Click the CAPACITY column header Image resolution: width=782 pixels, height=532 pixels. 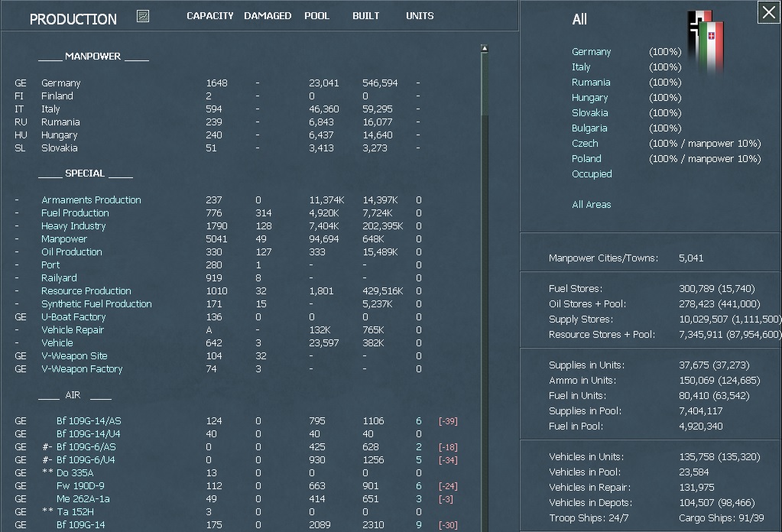(x=210, y=16)
